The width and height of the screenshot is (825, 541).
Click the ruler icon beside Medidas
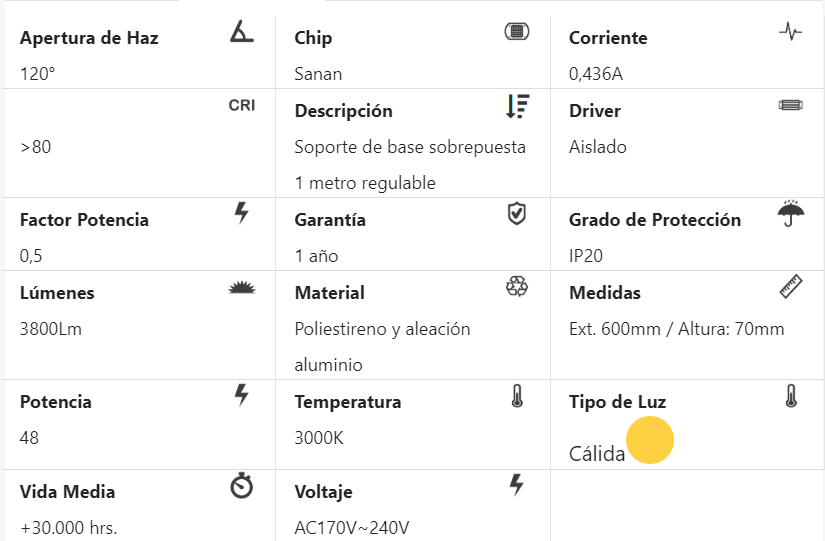790,286
